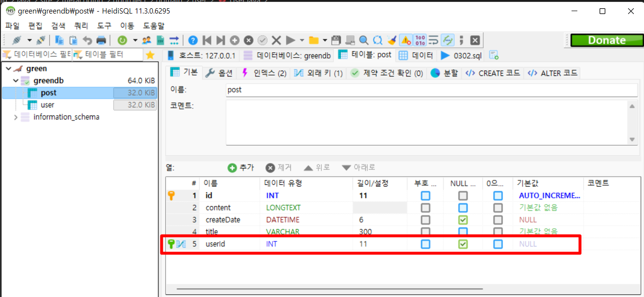Click the undo arrow icon
Image resolution: width=644 pixels, height=297 pixels.
pyautogui.click(x=87, y=40)
